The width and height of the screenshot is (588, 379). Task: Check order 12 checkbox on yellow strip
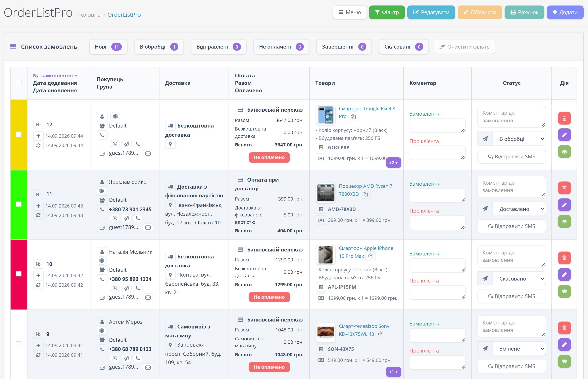coord(19,134)
